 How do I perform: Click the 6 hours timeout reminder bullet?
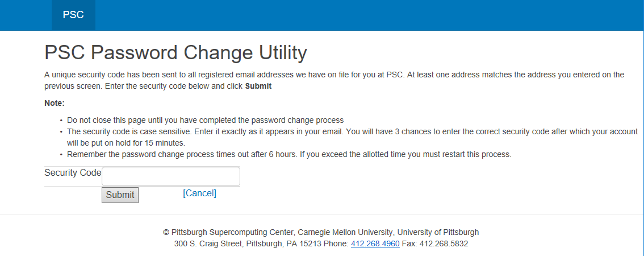[x=289, y=155]
